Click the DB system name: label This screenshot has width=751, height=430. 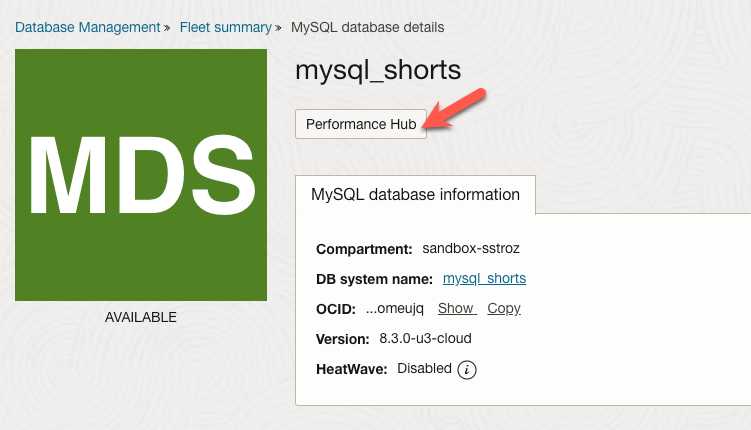tap(374, 279)
